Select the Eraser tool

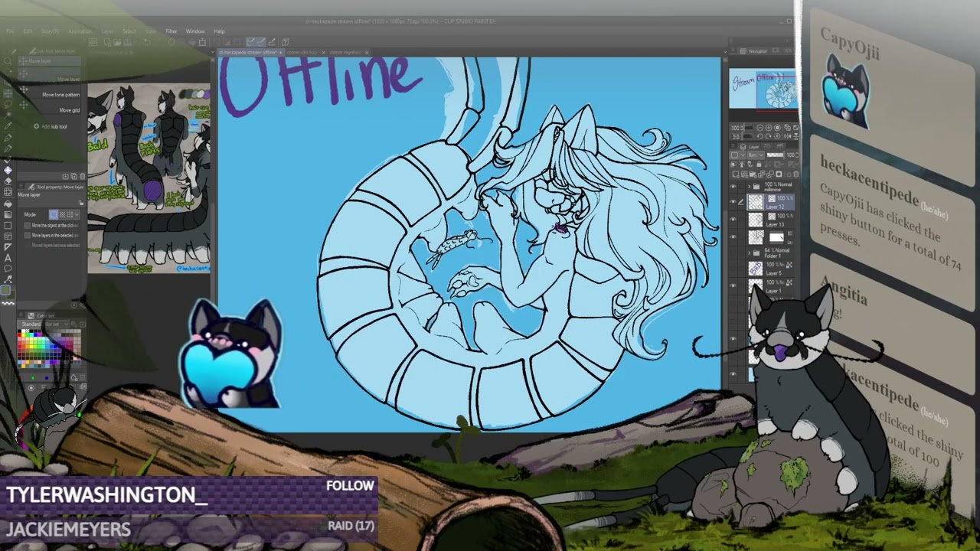pos(8,181)
